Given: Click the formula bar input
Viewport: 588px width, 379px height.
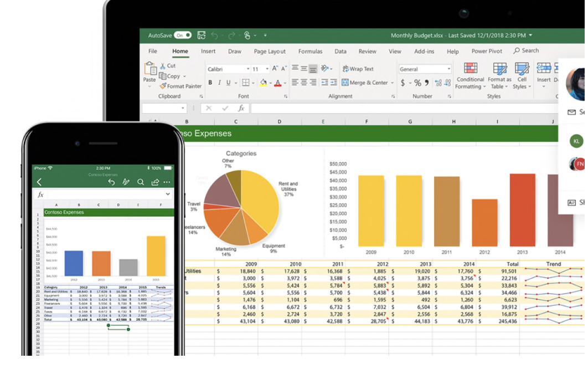Looking at the screenshot, I should [x=404, y=109].
